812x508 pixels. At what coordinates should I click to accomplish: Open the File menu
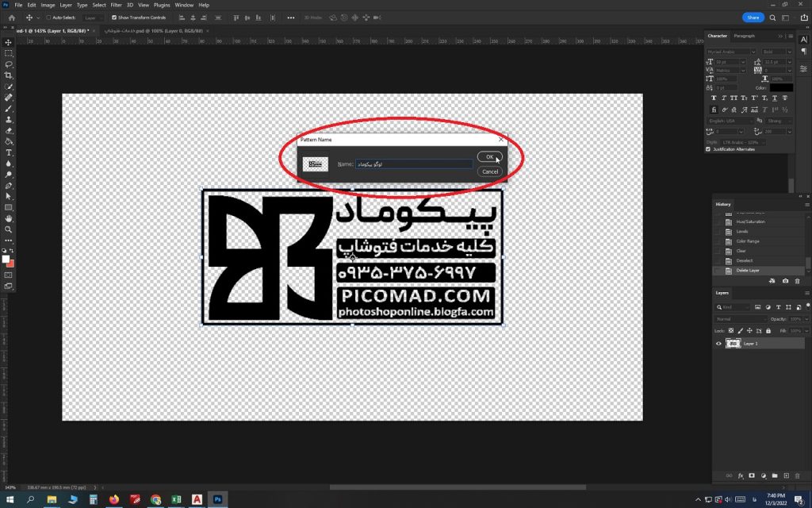[19, 5]
